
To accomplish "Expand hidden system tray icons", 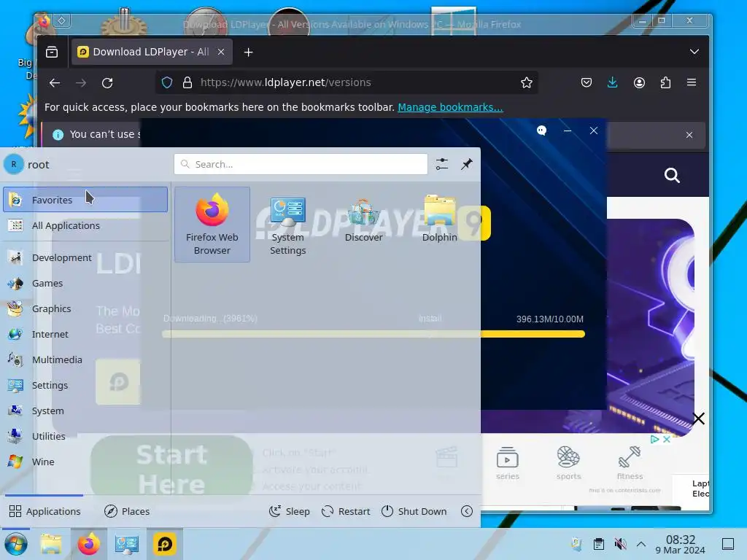I will (x=641, y=544).
